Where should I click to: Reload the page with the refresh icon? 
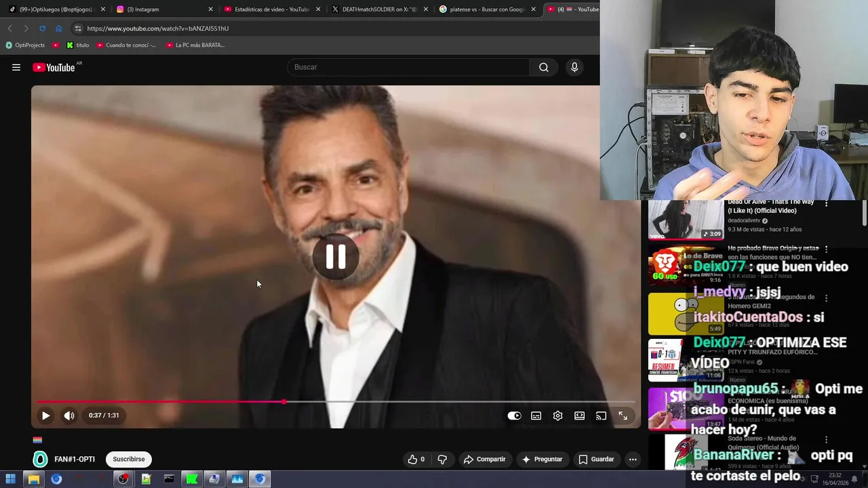point(42,28)
